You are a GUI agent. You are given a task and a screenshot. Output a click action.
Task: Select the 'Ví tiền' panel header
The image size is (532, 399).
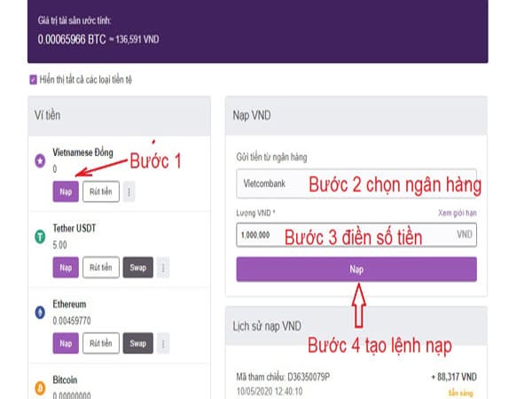coord(119,115)
